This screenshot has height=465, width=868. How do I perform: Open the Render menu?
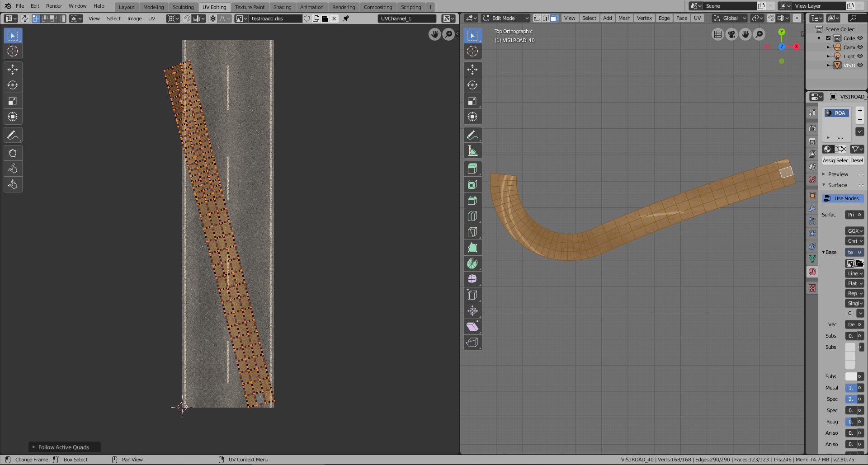tap(54, 6)
